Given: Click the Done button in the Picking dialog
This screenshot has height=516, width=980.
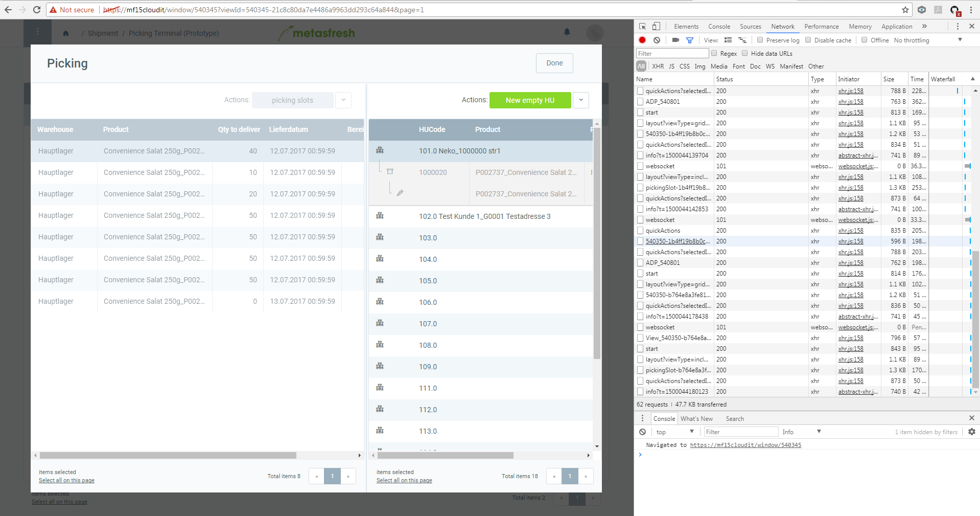Looking at the screenshot, I should pos(554,63).
